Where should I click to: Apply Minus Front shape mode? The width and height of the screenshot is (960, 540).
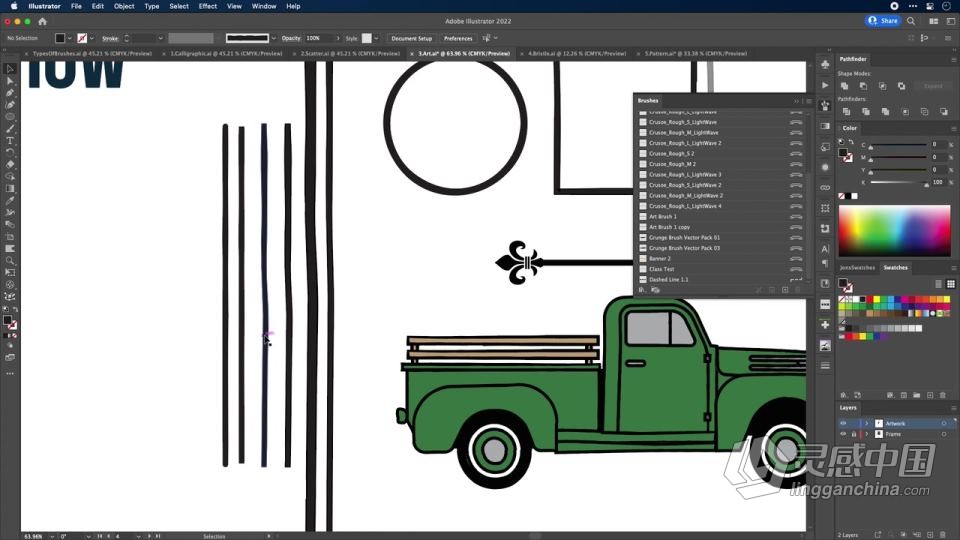pos(863,86)
